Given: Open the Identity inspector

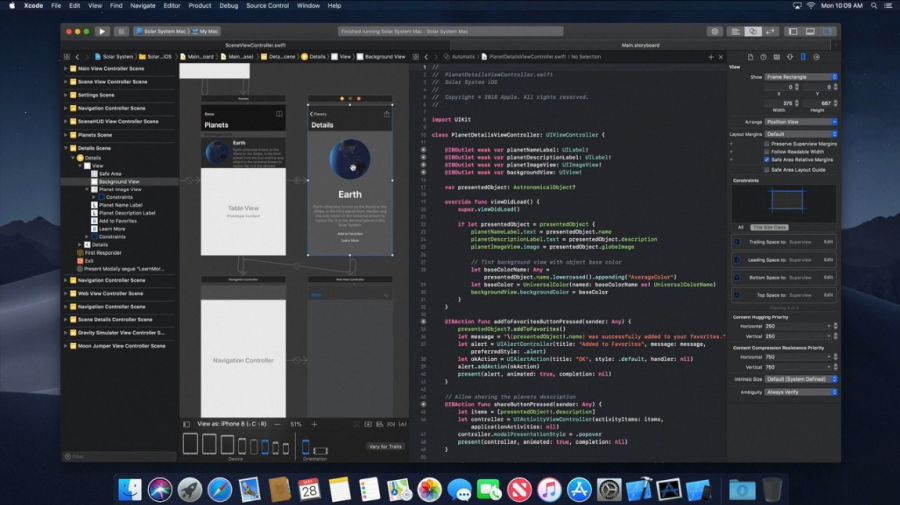Looking at the screenshot, I should (777, 57).
